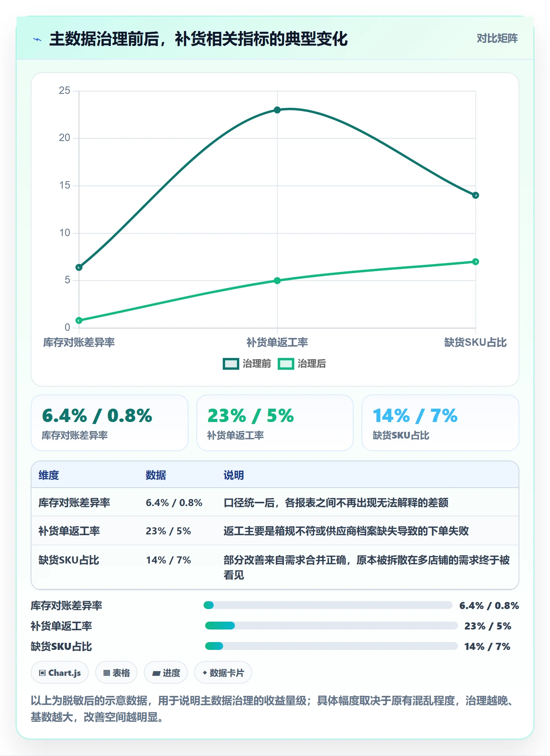Screen dimensions: 550x756
Task: Click the grid icon in 表格 chip
Action: pos(106,673)
